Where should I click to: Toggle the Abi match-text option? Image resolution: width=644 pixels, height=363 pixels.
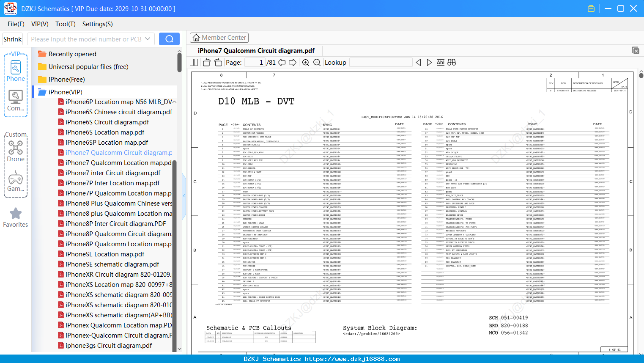pyautogui.click(x=440, y=63)
